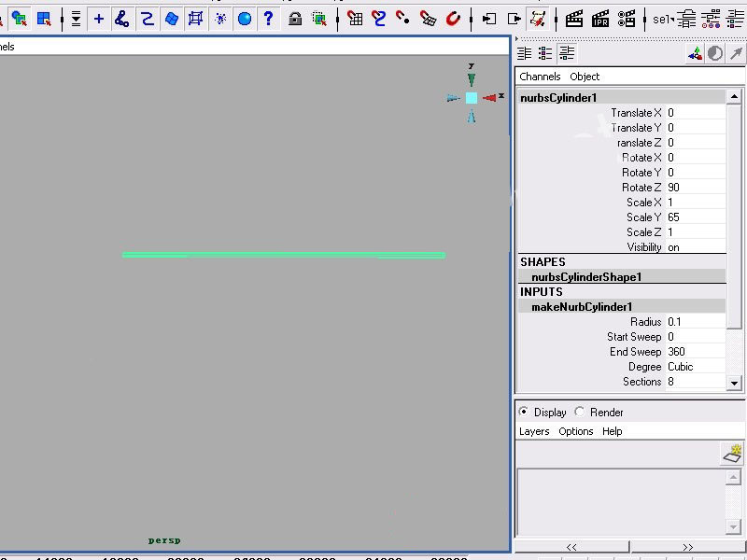747x560 pixels.
Task: Click the channel box manipulator axes icon
Action: click(x=695, y=54)
